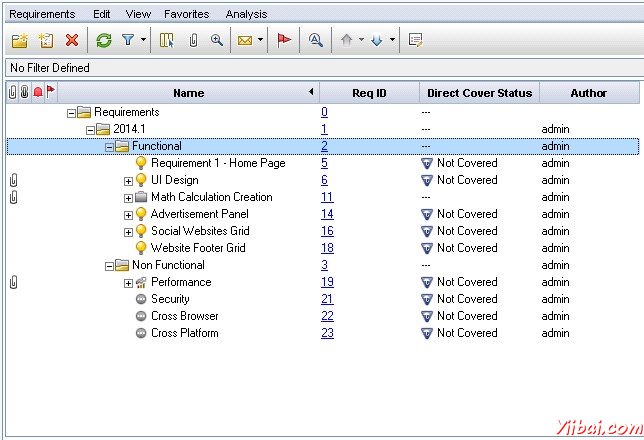Viewport: 644px width, 440px height.
Task: Collapse the Non Functional folder
Action: [109, 266]
